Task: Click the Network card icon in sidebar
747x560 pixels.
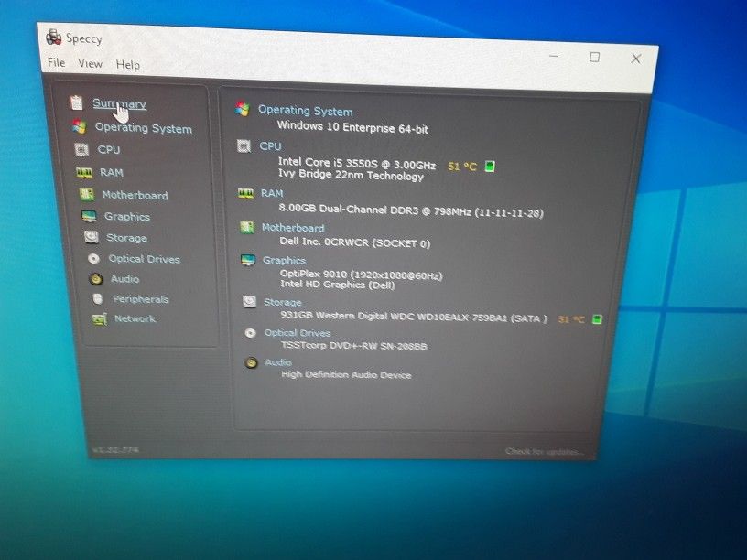Action: point(100,319)
